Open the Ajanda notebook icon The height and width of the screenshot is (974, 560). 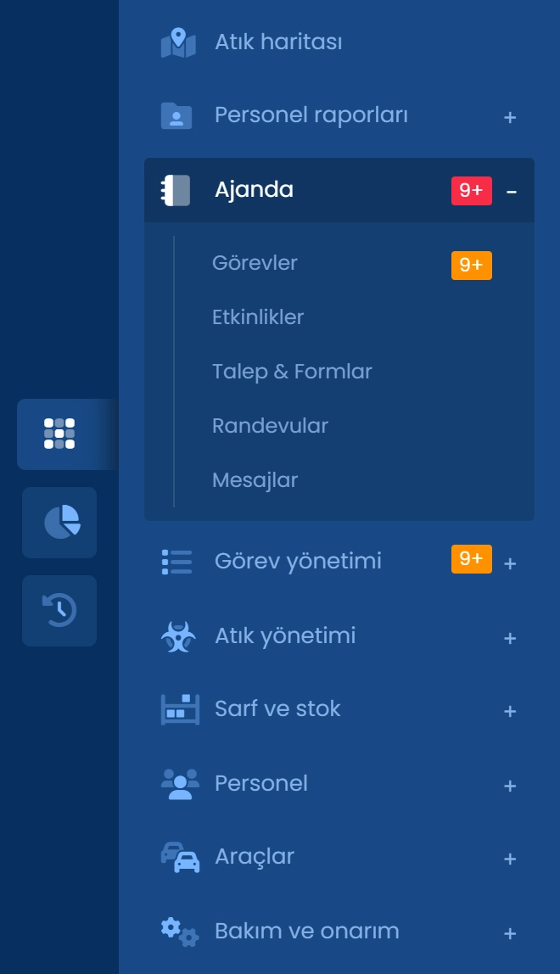pyautogui.click(x=177, y=189)
